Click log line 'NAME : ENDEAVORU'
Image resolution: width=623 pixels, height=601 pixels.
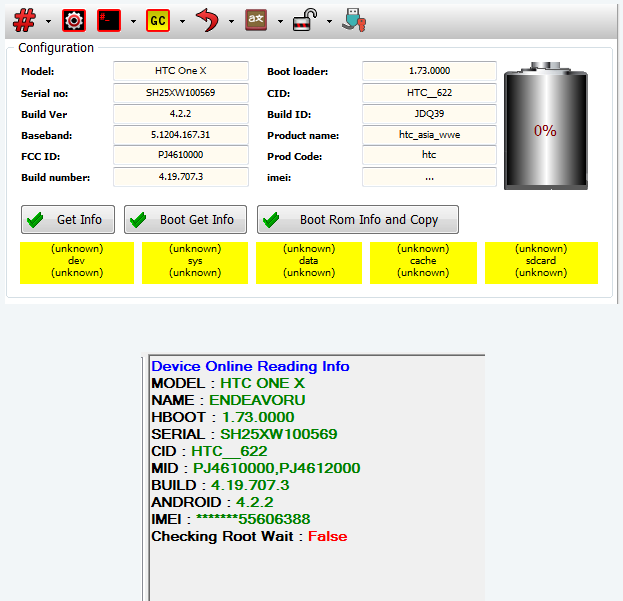click(x=228, y=400)
